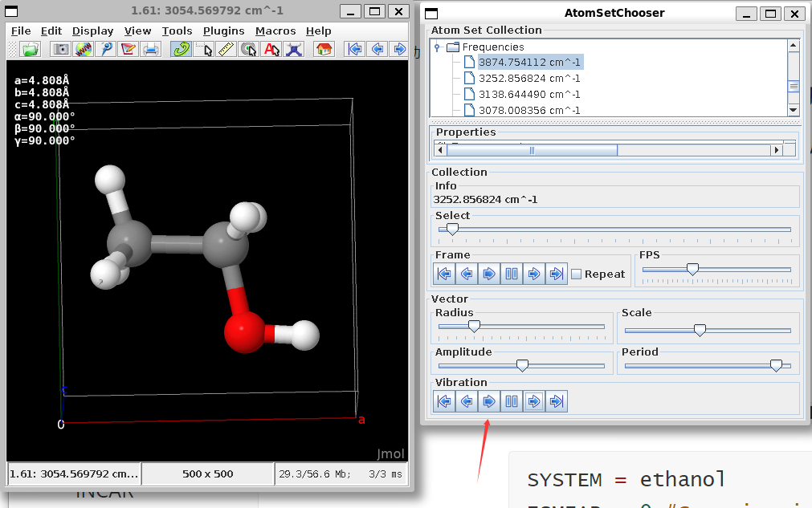Enable the Repeat checkbox

click(576, 274)
